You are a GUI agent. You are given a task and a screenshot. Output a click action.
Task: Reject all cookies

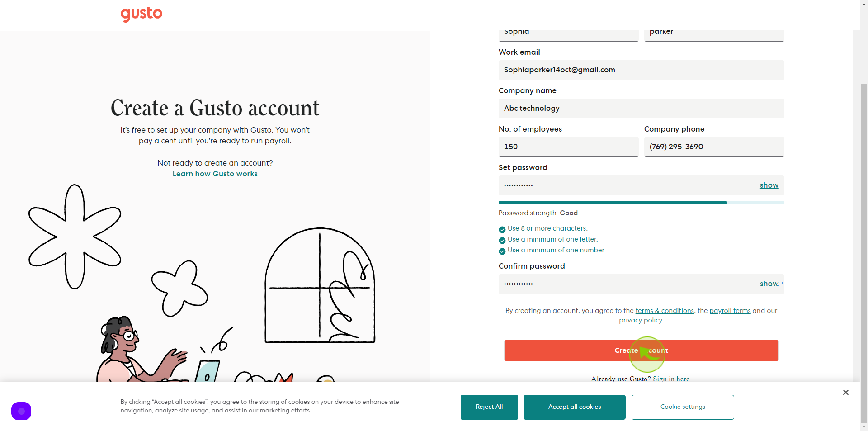point(489,407)
